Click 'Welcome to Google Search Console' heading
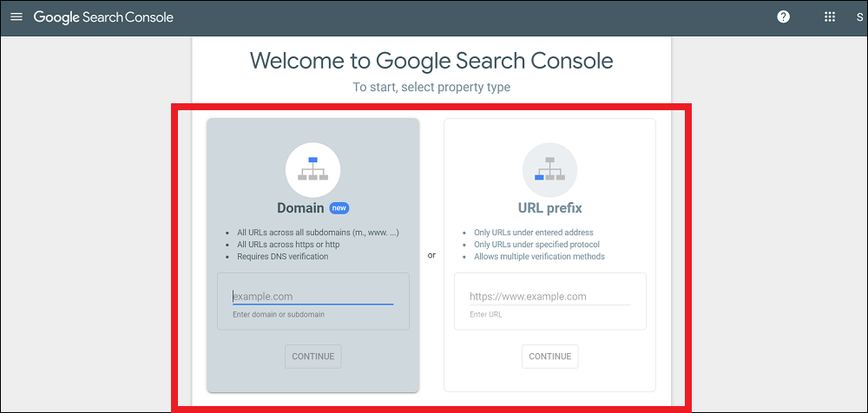Image resolution: width=868 pixels, height=413 pixels. pyautogui.click(x=431, y=60)
